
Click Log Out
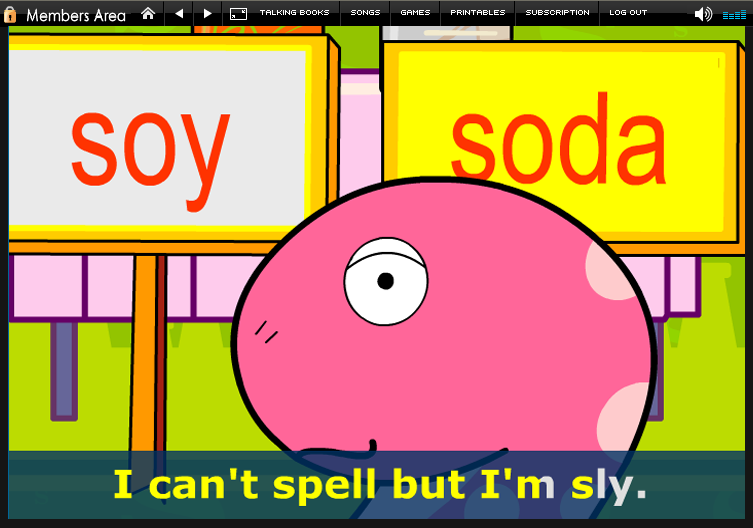pyautogui.click(x=628, y=13)
